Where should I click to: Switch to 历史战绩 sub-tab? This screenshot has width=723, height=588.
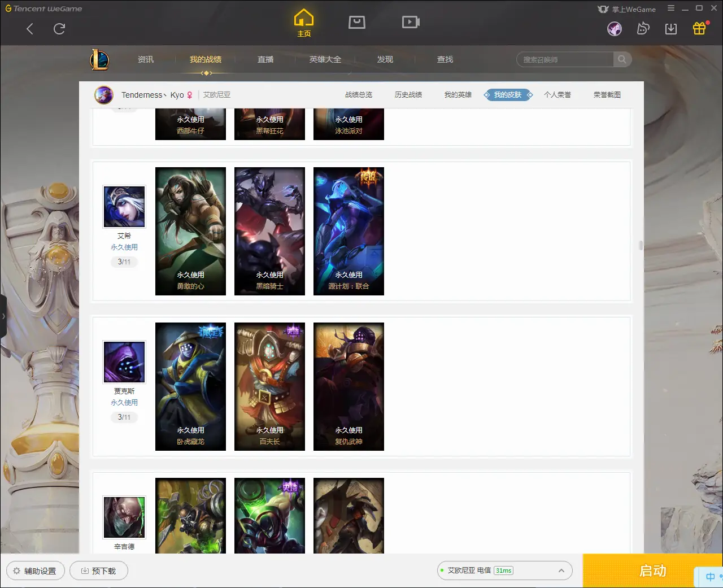tap(408, 95)
